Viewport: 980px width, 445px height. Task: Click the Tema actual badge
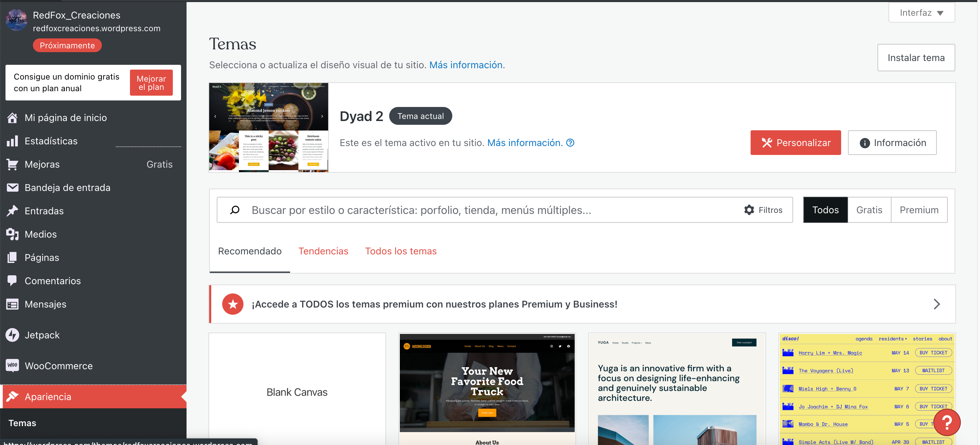point(420,116)
